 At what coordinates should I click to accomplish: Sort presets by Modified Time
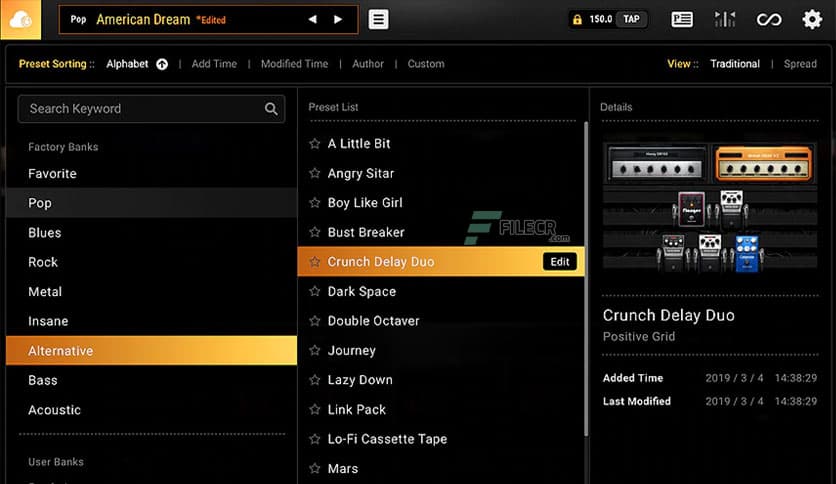pyautogui.click(x=294, y=64)
